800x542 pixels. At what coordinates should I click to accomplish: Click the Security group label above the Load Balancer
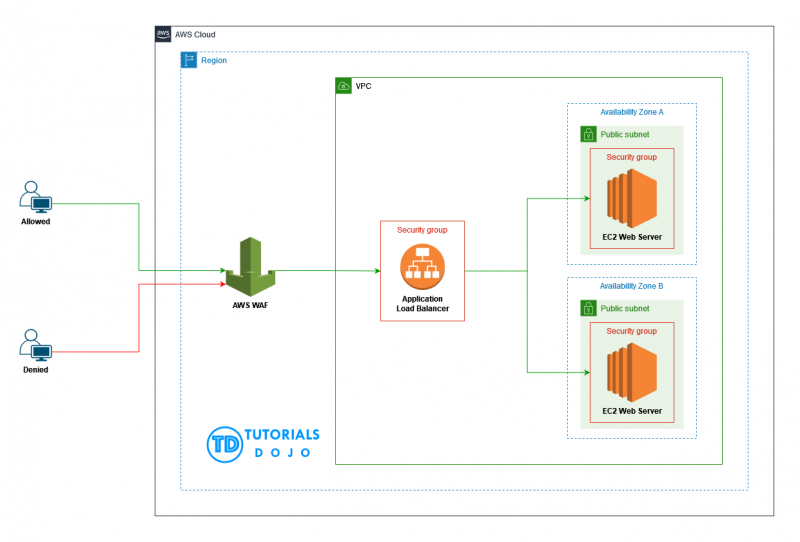coord(422,230)
